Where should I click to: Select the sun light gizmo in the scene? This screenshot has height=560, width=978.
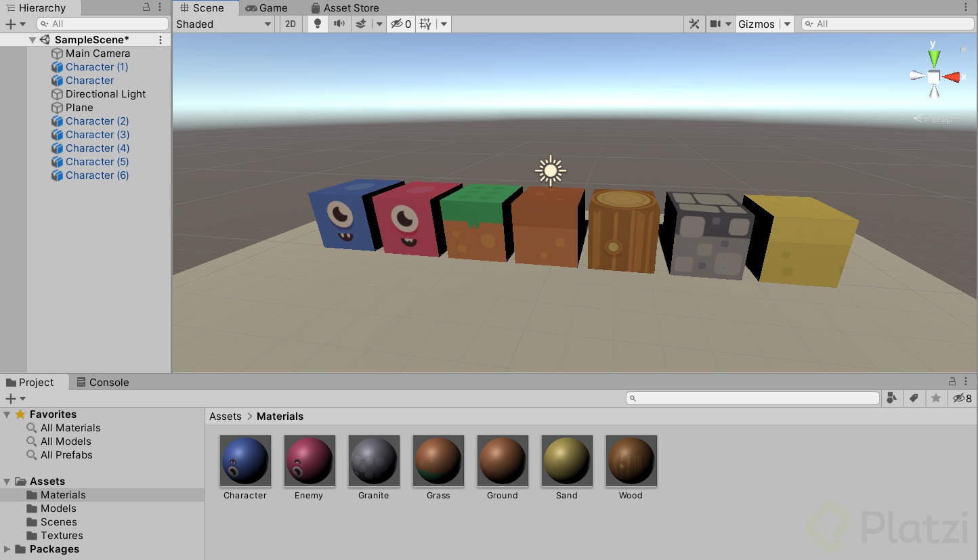[x=550, y=171]
